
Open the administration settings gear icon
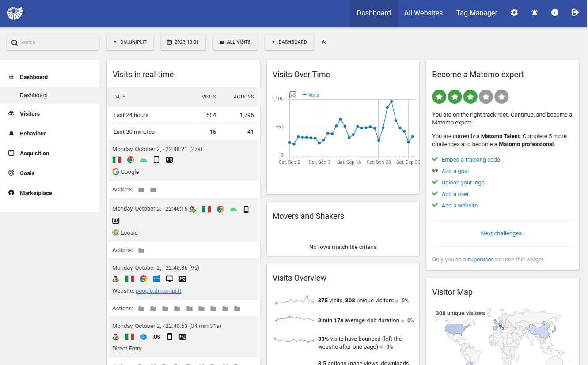point(514,13)
